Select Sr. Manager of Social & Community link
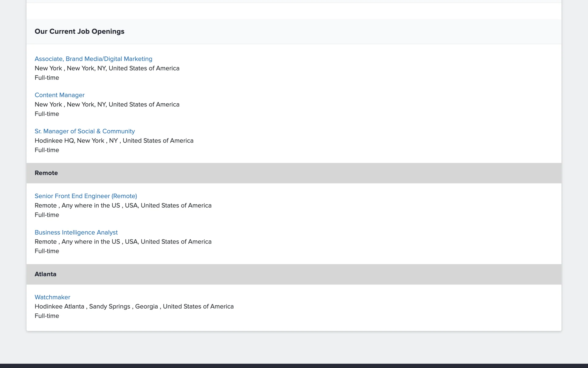The width and height of the screenshot is (588, 368). (85, 131)
